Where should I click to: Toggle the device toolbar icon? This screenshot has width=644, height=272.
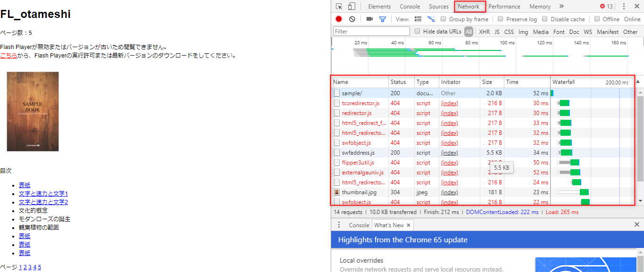pos(351,7)
